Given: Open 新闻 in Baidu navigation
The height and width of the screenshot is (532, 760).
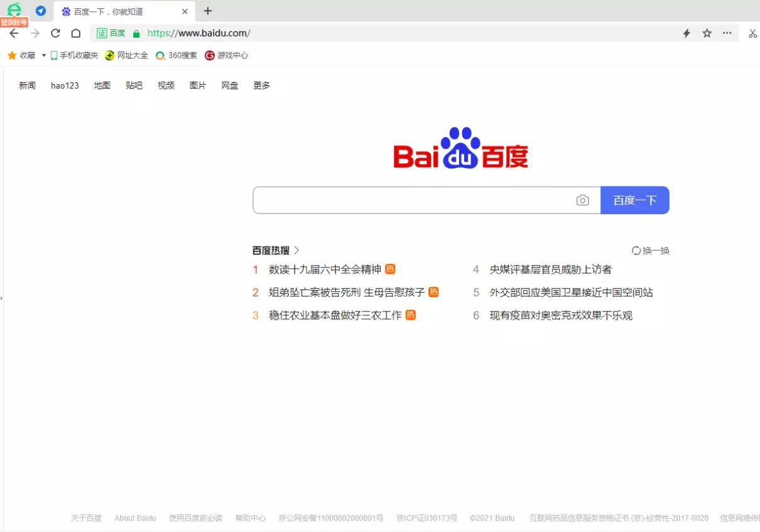Looking at the screenshot, I should tap(27, 85).
